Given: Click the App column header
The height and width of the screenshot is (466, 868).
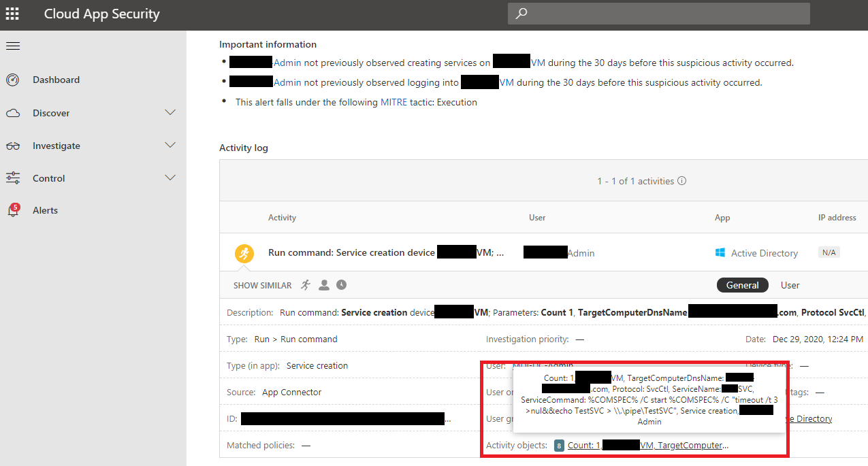Looking at the screenshot, I should pos(722,218).
